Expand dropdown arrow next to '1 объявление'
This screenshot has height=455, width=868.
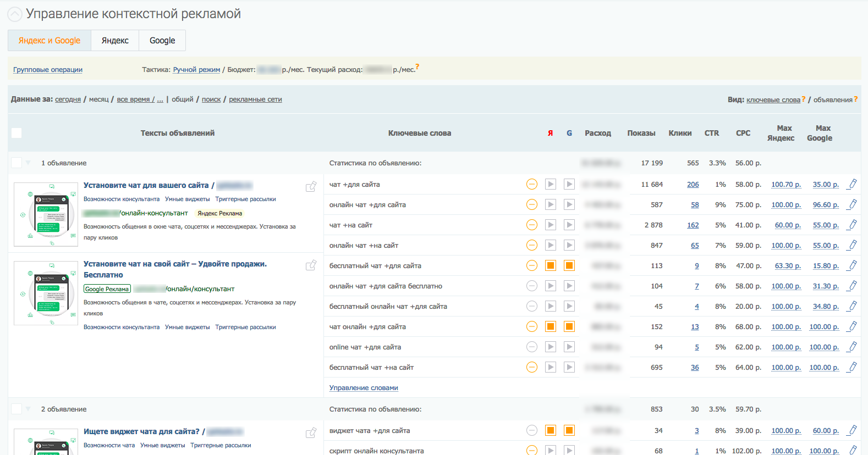pos(28,163)
